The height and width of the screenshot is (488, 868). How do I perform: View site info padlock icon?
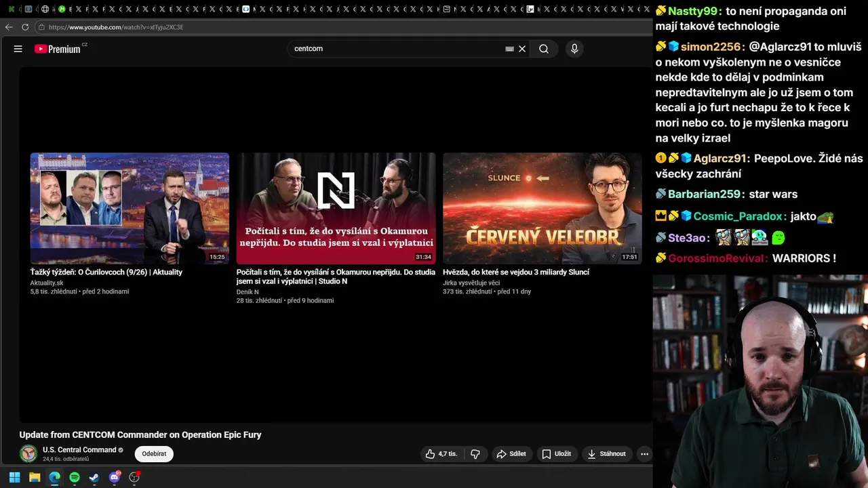(41, 27)
